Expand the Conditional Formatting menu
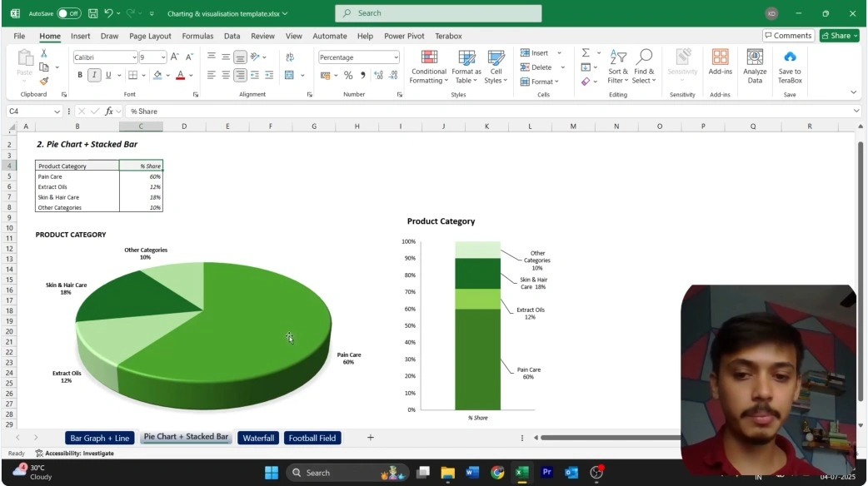The width and height of the screenshot is (868, 486). tap(428, 67)
